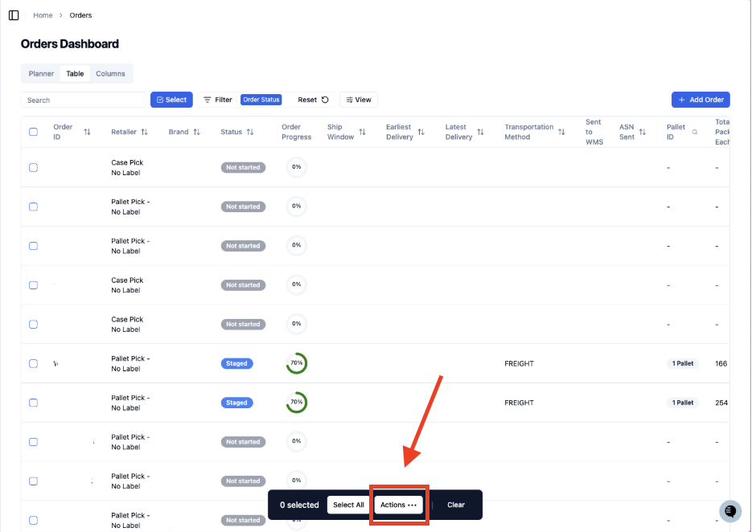
Task: Click the Pallet ID search icon
Action: 695,132
